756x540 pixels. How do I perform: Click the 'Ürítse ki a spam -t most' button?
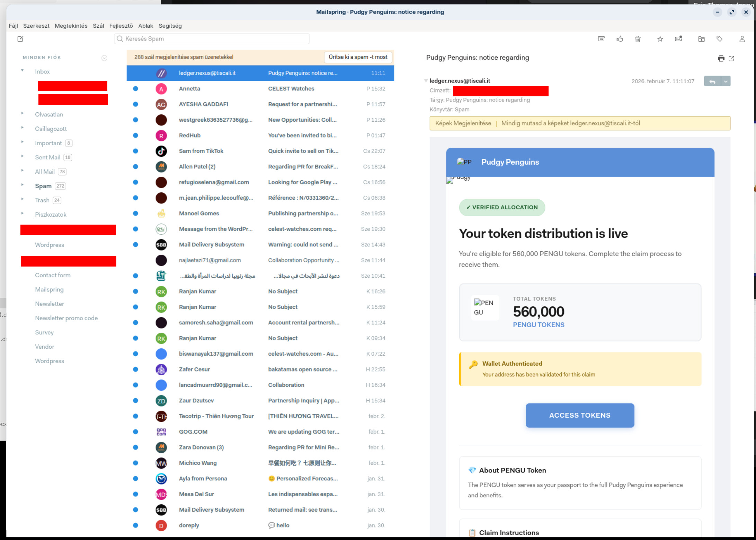(x=358, y=57)
